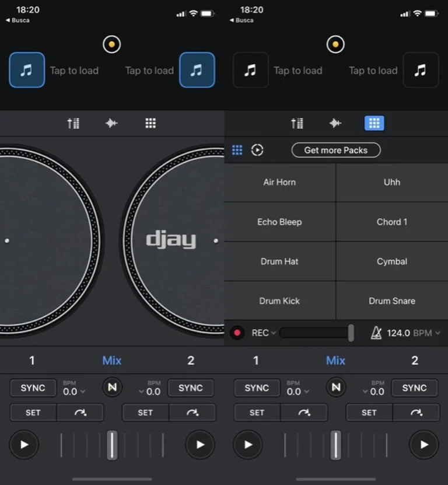This screenshot has height=485, width=448.
Task: Show waveform view icon on turntable screen
Action: point(111,123)
